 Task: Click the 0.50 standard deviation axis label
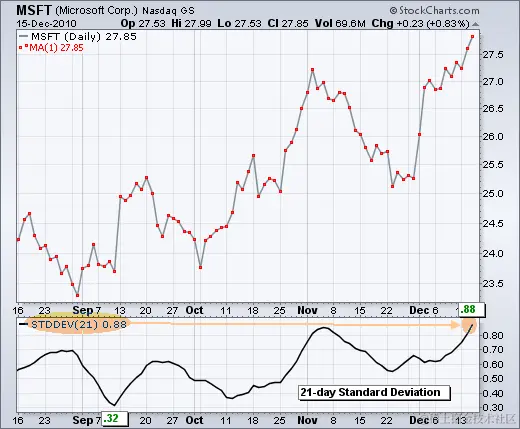click(493, 379)
